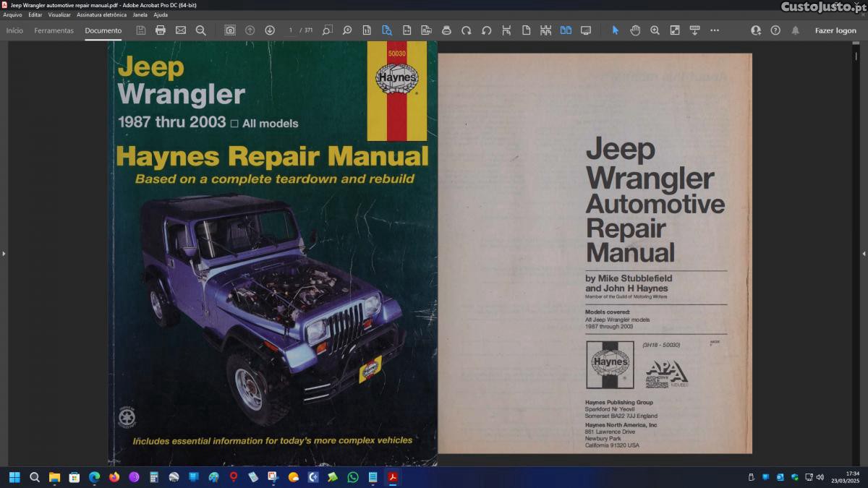Screen dimensions: 868x488
Task: Enable single page view icon
Action: coord(526,30)
